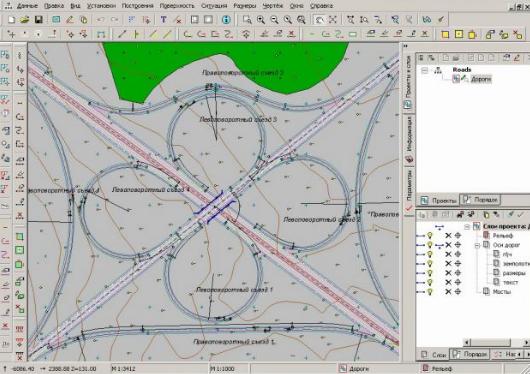This screenshot has height=374, width=530.
Task: Click the new blank document icon
Action: 11,20
